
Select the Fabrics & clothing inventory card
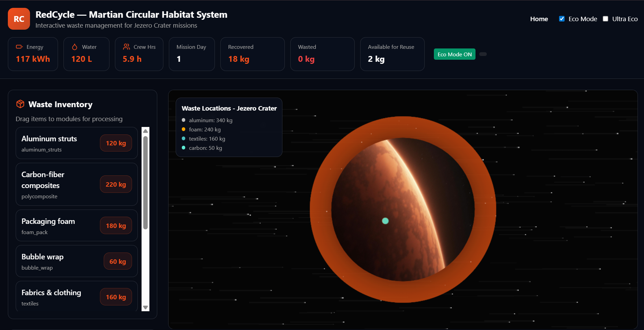point(77,296)
